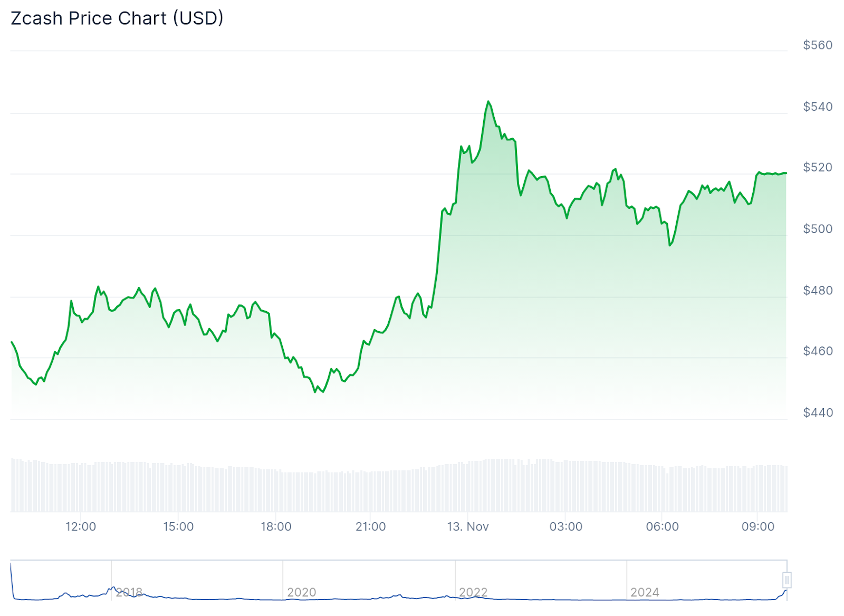
Task: Select the 13. Nov date label
Action: pos(468,527)
